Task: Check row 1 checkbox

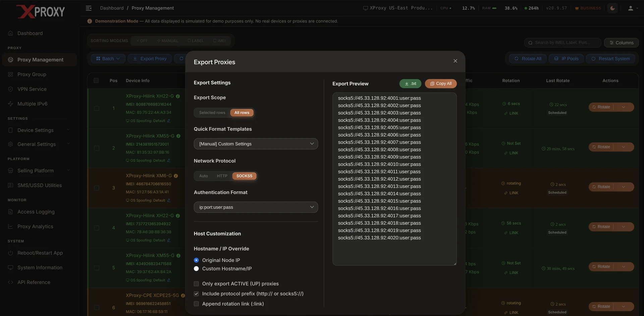Action: click(97, 108)
